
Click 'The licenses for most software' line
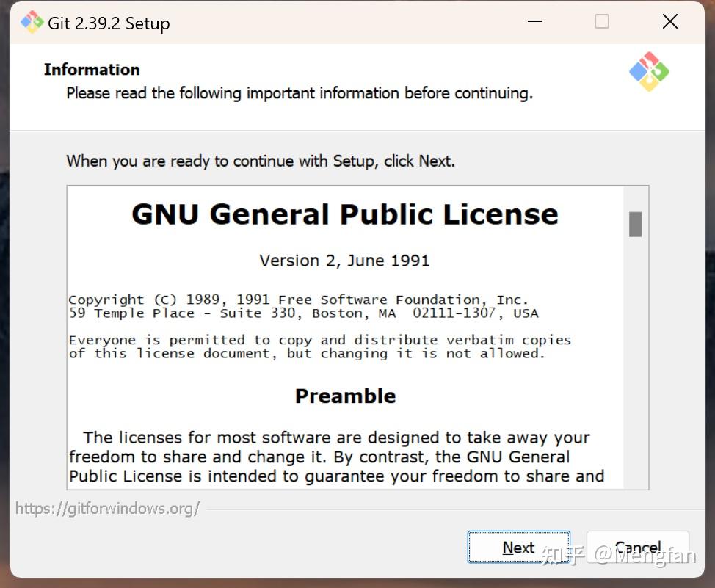tap(336, 438)
